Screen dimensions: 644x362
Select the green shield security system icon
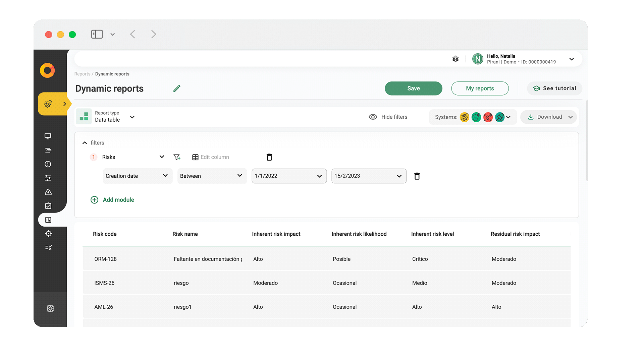click(x=476, y=117)
